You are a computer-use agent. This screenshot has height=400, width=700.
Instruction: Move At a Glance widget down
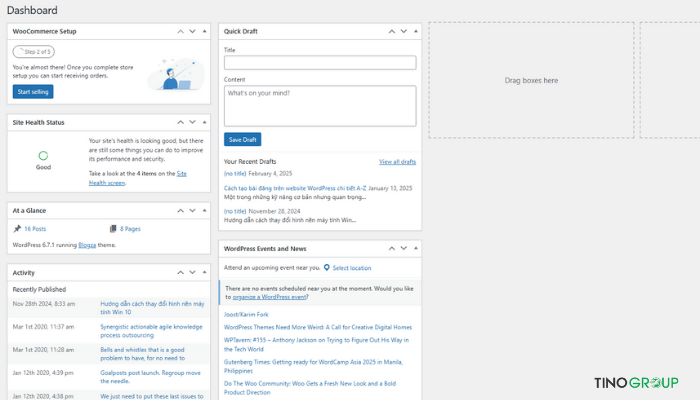point(192,210)
